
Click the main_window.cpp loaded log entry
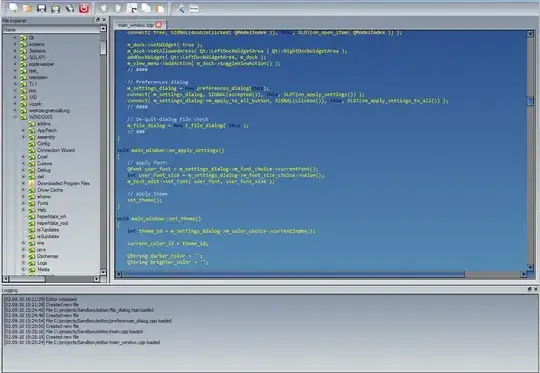[x=82, y=342]
